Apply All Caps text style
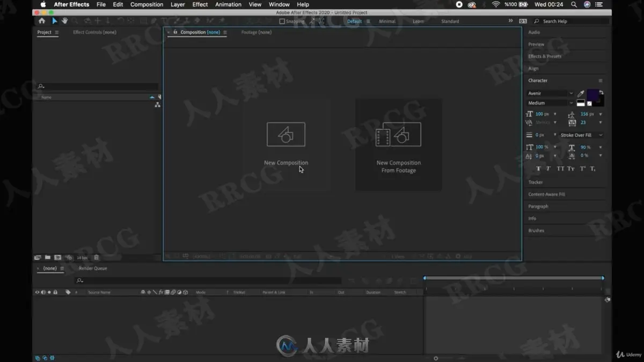 [x=560, y=168]
